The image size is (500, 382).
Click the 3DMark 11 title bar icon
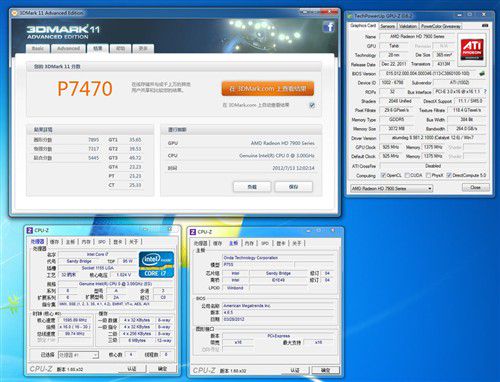(x=14, y=13)
